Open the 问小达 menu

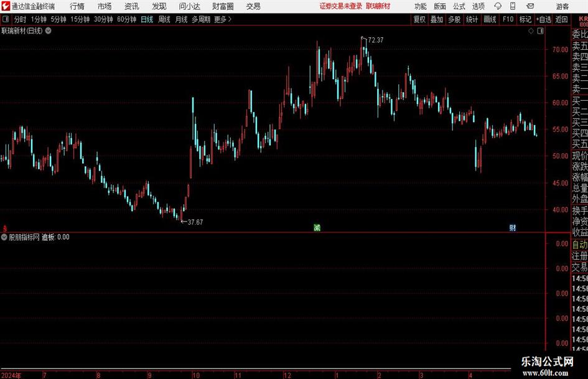[189, 6]
